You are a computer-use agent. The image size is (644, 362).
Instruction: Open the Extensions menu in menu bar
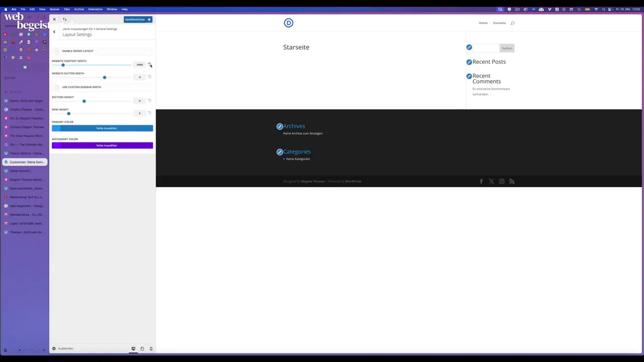coord(95,9)
